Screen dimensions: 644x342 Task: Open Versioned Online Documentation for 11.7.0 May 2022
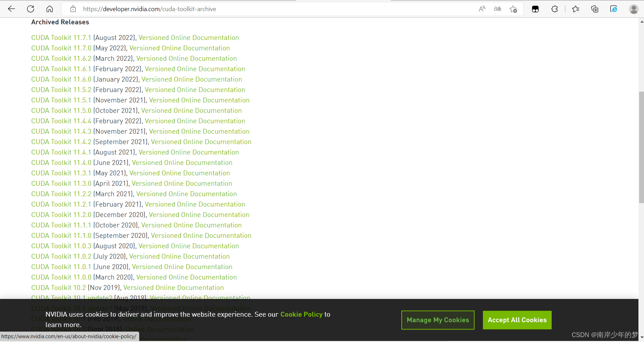pos(179,48)
